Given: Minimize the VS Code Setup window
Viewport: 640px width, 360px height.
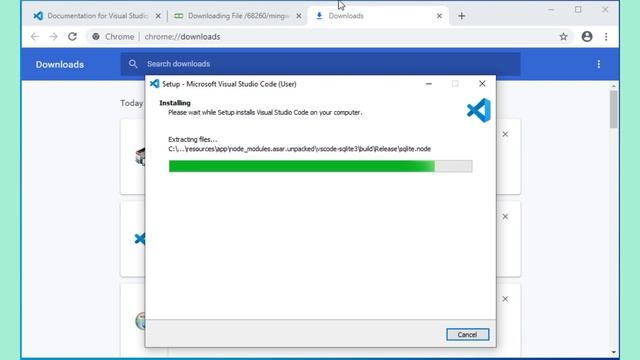Looking at the screenshot, I should point(429,84).
